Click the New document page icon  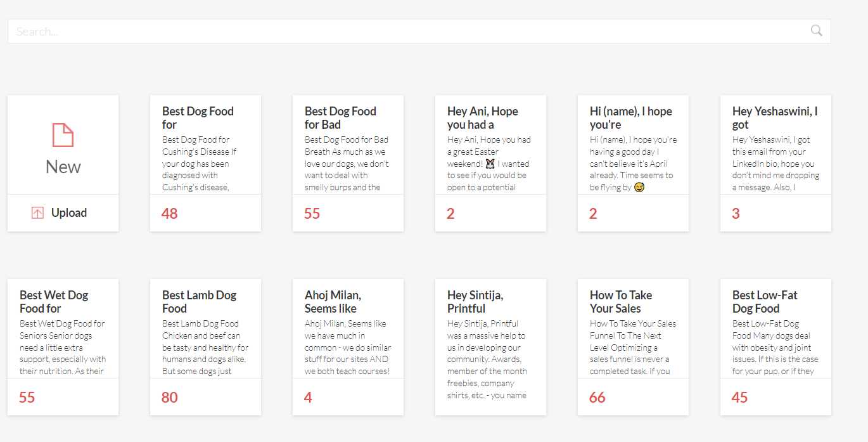(x=63, y=135)
